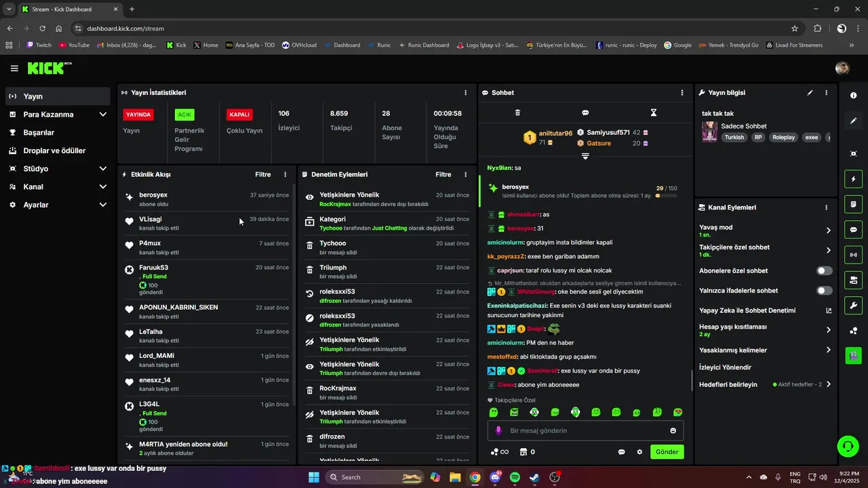This screenshot has width=868, height=488.
Task: Open Yapay Zeka ile Sohbet Denetimi external link
Action: 828,310
